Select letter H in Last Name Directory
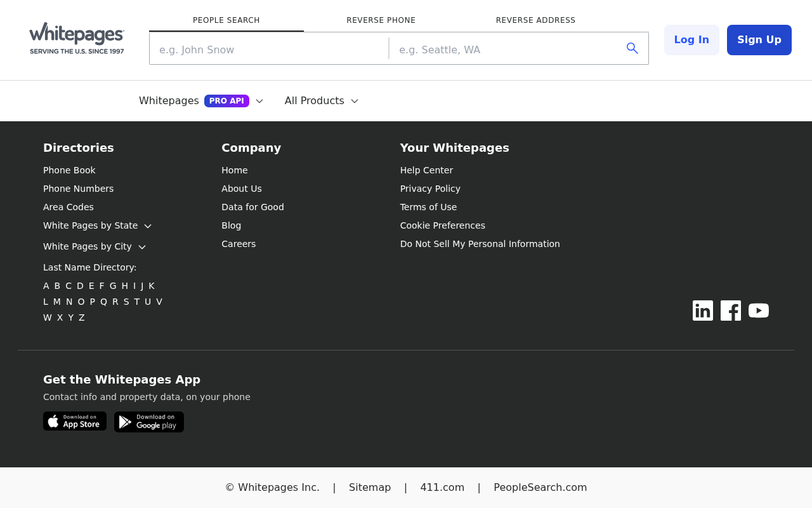812x508 pixels. click(x=125, y=286)
